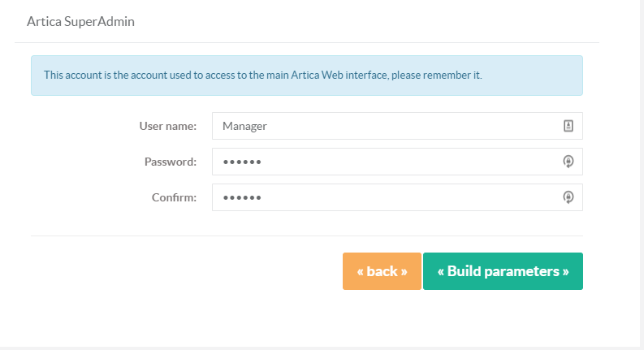The width and height of the screenshot is (644, 350).
Task: Click 'please remember it' text in the banner
Action: 437,76
